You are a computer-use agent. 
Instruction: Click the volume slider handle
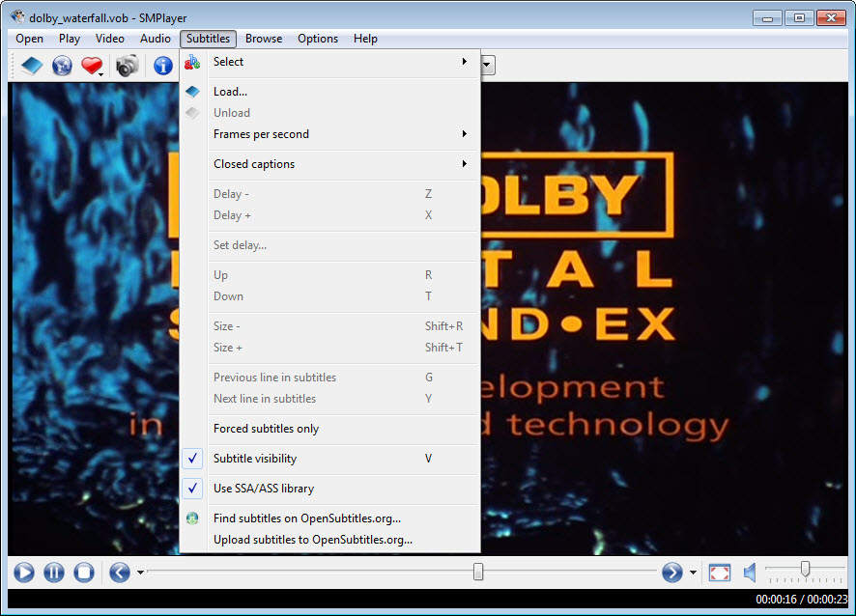point(805,569)
